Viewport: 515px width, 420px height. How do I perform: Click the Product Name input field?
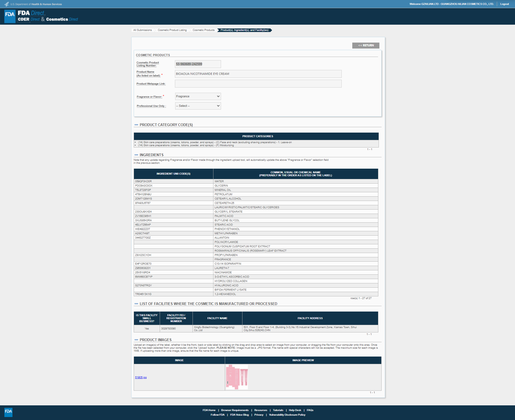[258, 74]
